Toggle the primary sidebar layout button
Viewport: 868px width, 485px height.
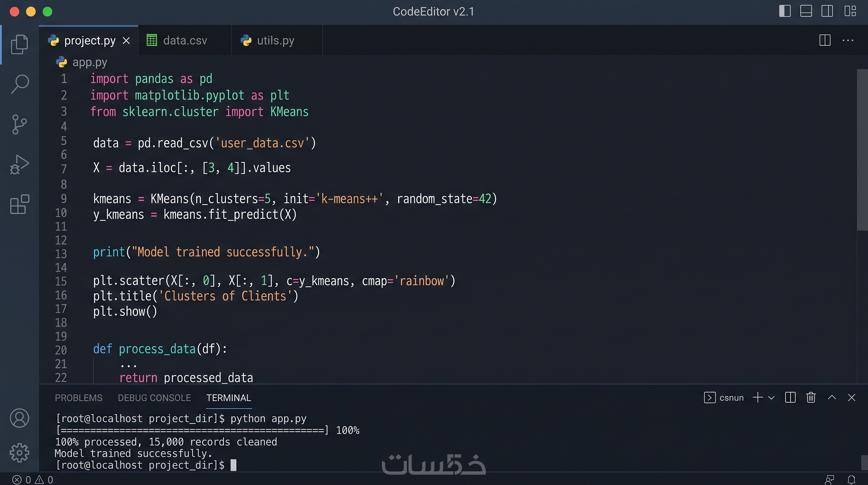coord(785,11)
